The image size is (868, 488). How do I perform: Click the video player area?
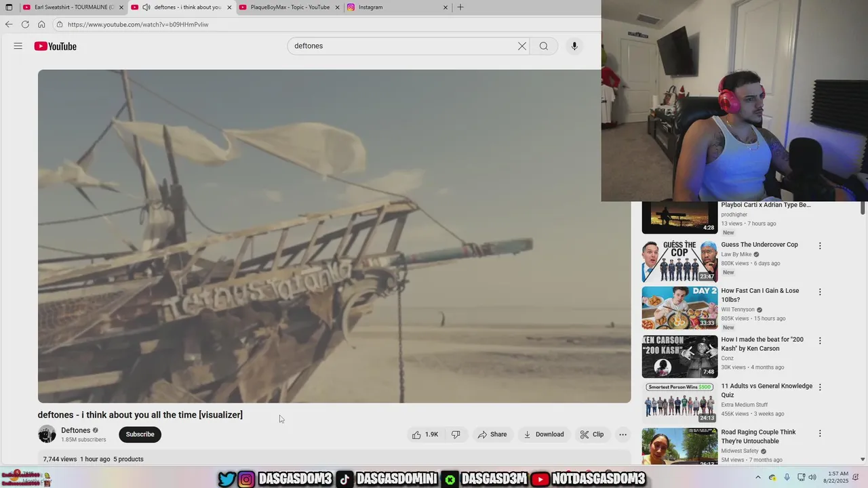click(x=334, y=236)
